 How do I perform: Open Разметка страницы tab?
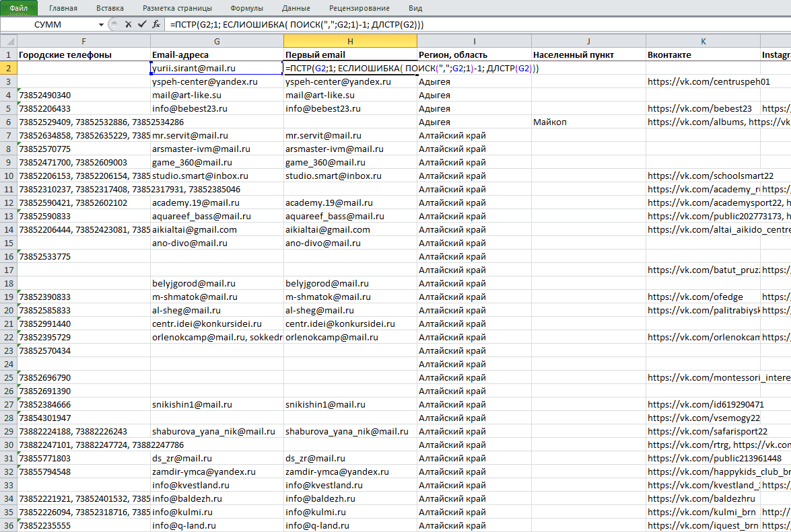[177, 8]
